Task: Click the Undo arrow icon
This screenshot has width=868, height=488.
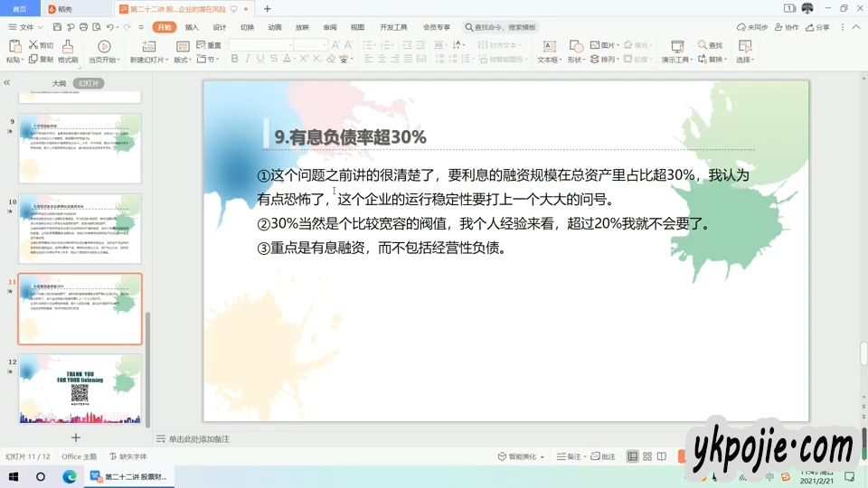Action: (110, 27)
